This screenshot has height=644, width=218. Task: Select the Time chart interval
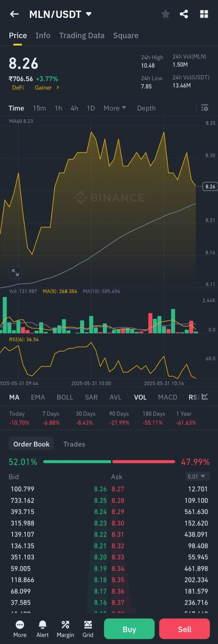(x=16, y=108)
